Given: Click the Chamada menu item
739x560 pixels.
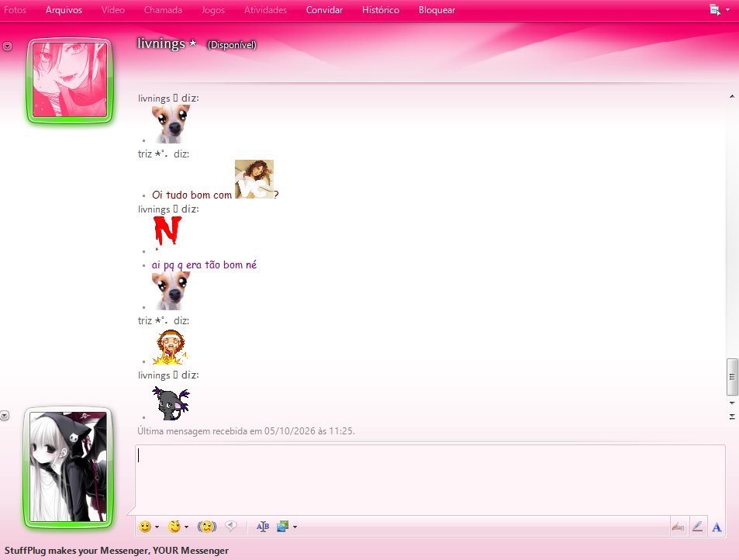Looking at the screenshot, I should click(163, 10).
